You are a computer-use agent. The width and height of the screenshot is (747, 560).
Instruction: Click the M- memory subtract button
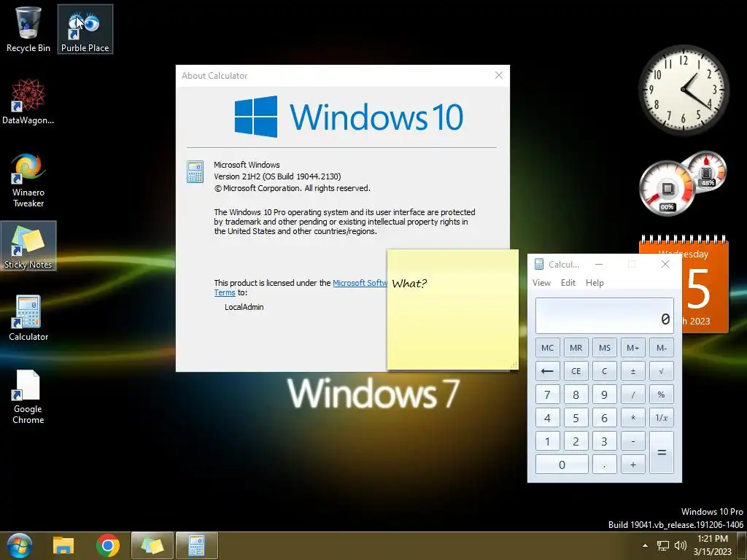661,348
